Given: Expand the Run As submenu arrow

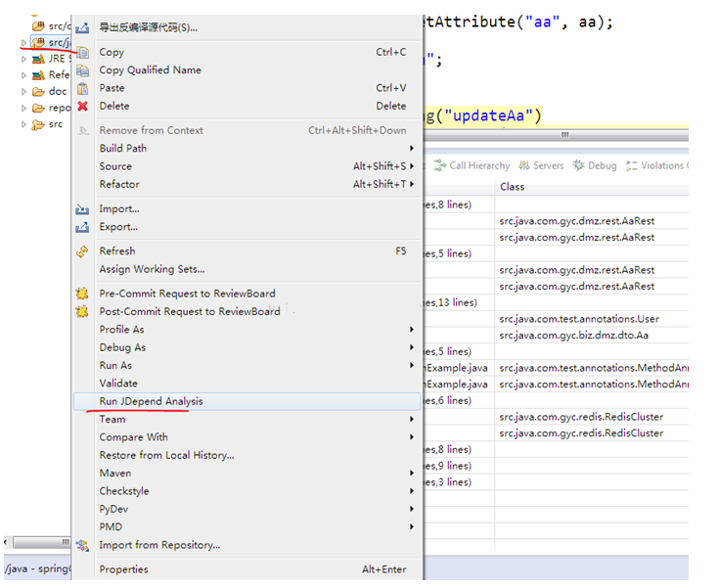Looking at the screenshot, I should pos(412,365).
